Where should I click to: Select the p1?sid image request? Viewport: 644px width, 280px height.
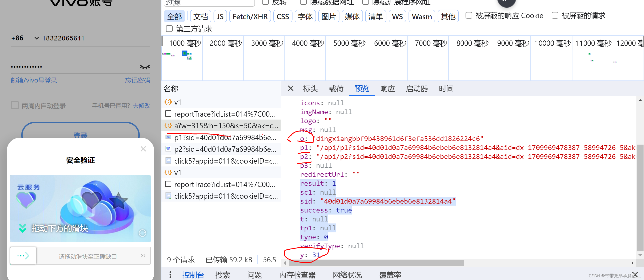tap(225, 137)
